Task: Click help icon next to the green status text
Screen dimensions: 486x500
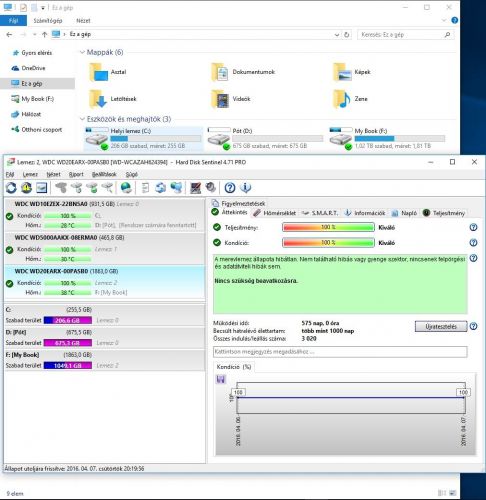Action: point(473,258)
